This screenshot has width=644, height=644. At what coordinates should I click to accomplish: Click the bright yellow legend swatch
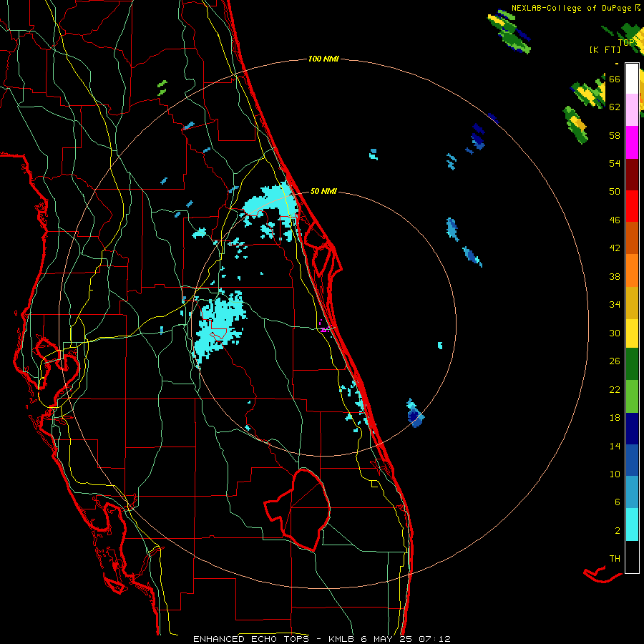click(x=632, y=333)
